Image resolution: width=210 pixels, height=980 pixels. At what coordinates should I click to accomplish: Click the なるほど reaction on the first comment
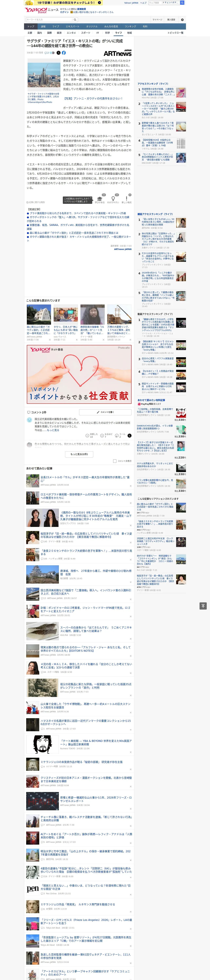(x=106, y=435)
